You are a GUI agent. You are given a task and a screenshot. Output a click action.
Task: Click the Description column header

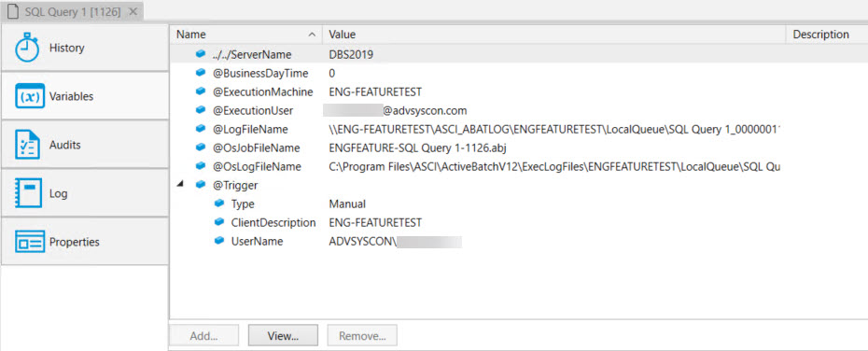click(x=827, y=35)
